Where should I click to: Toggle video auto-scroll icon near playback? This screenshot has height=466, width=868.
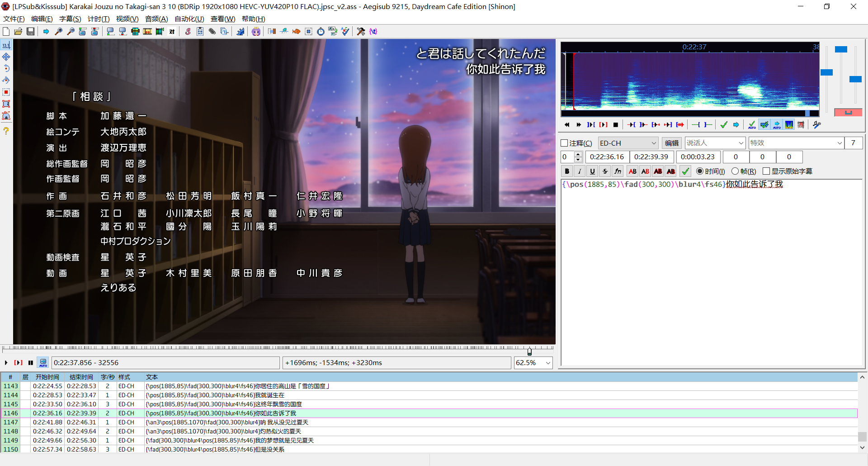(x=43, y=362)
